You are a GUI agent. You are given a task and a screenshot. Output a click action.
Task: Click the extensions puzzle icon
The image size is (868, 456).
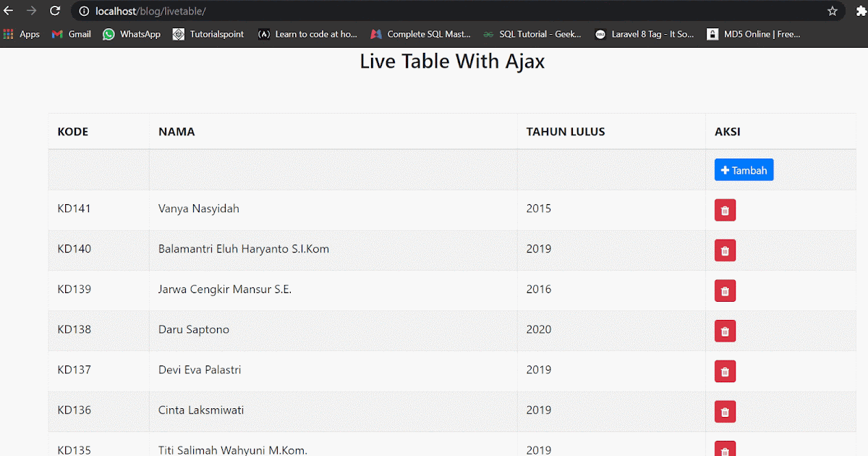(x=859, y=11)
